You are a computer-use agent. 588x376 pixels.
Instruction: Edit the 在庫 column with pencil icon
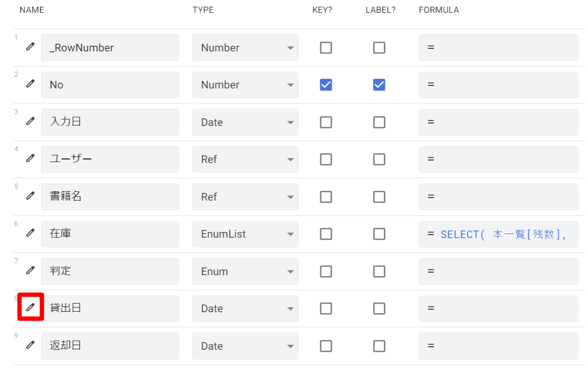point(30,233)
